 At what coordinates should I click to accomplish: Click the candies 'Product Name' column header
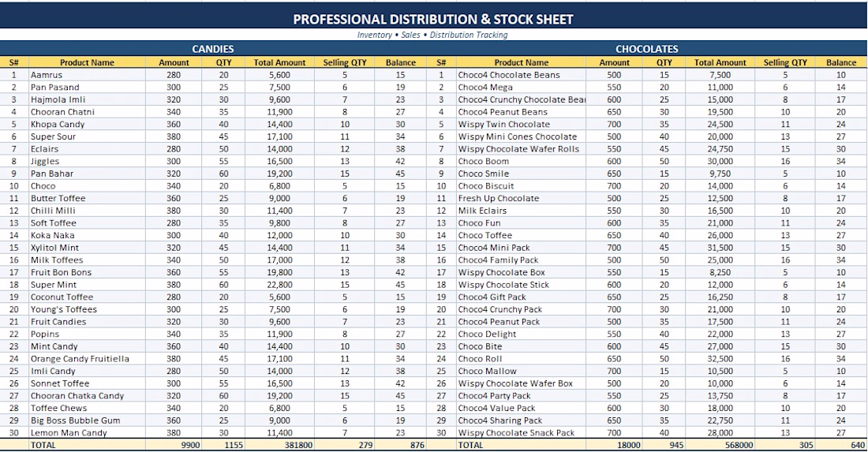[x=87, y=62]
